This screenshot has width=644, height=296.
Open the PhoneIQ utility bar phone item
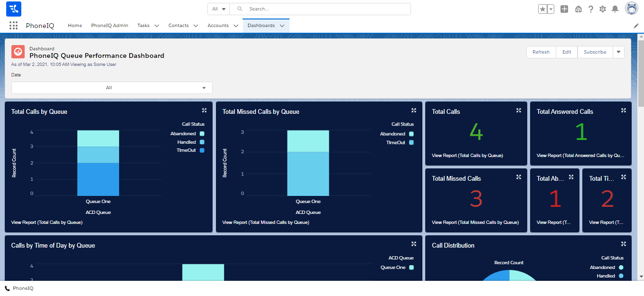[19, 288]
